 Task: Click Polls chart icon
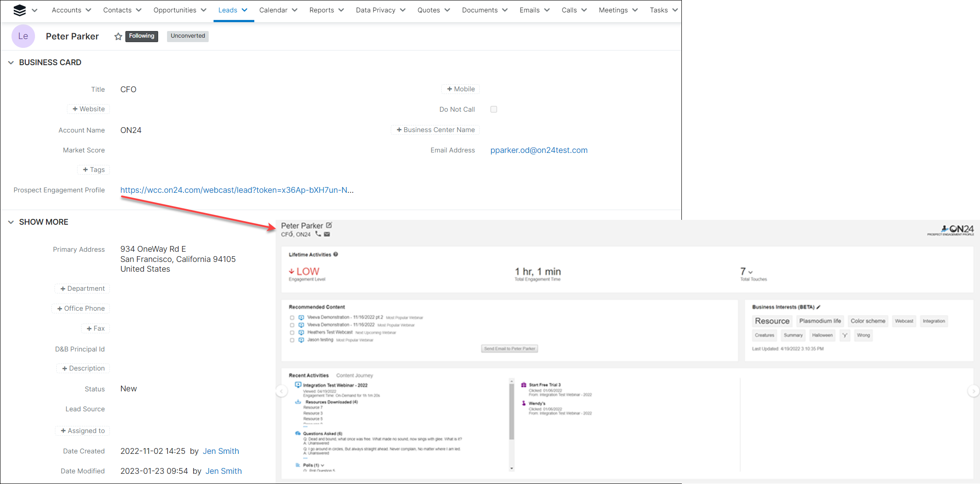pos(298,465)
